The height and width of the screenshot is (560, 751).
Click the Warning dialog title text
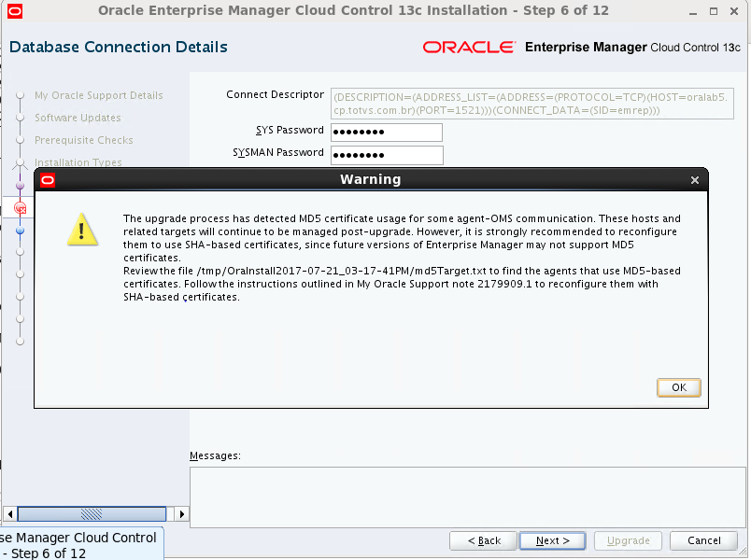370,179
